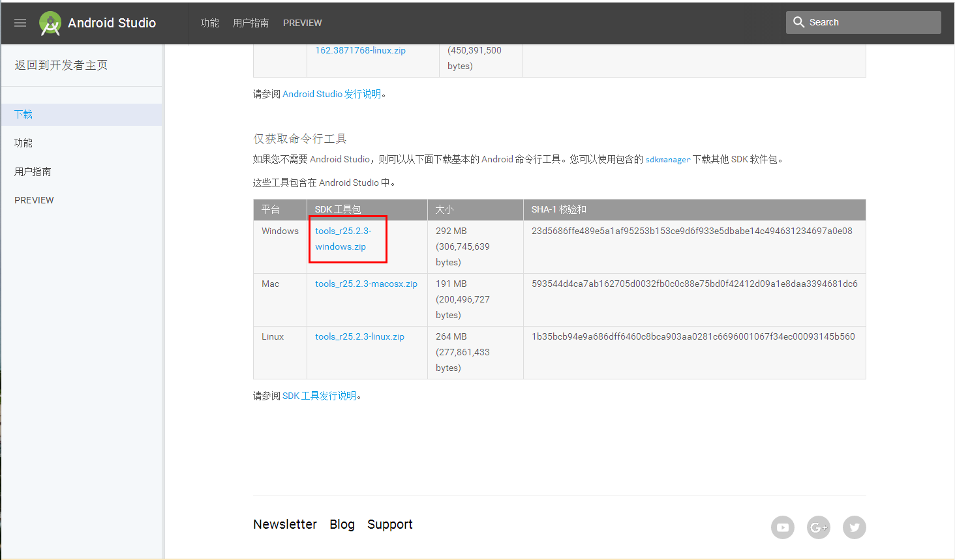Click the Windows SHA-1 checksum starting 23d5686f

coord(691,231)
